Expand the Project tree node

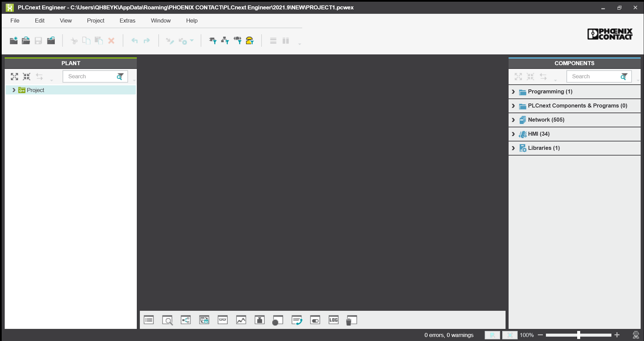click(x=14, y=90)
